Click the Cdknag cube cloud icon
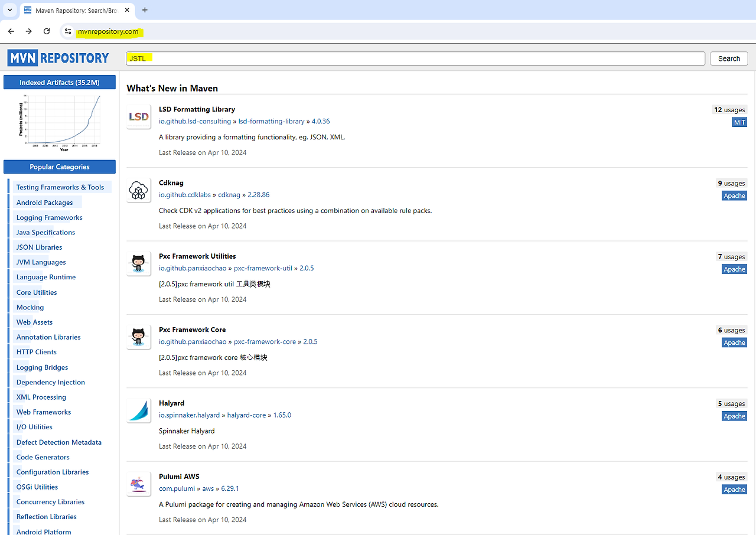The width and height of the screenshot is (756, 535). [139, 190]
